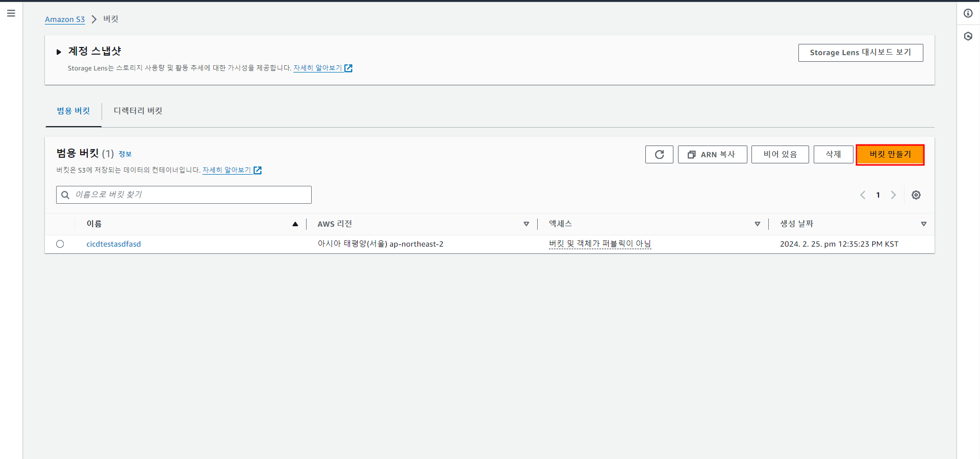The height and width of the screenshot is (459, 980).
Task: Go to previous page of buckets
Action: click(x=863, y=195)
